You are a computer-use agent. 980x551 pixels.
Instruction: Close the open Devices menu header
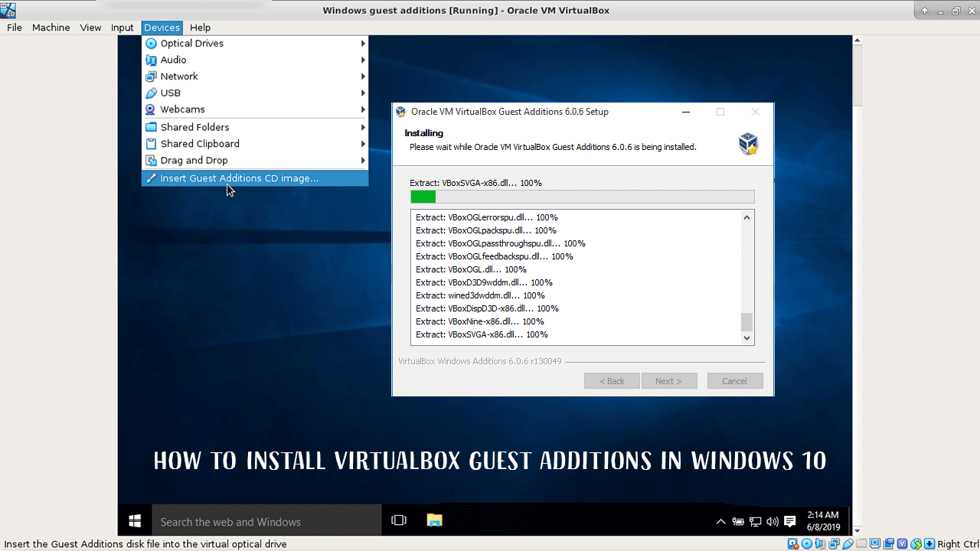pyautogui.click(x=162, y=28)
